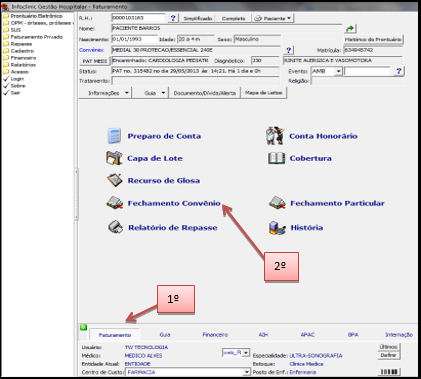Click the Relatório de Repasse printer icon
This screenshot has height=379, width=421.
coord(115,227)
